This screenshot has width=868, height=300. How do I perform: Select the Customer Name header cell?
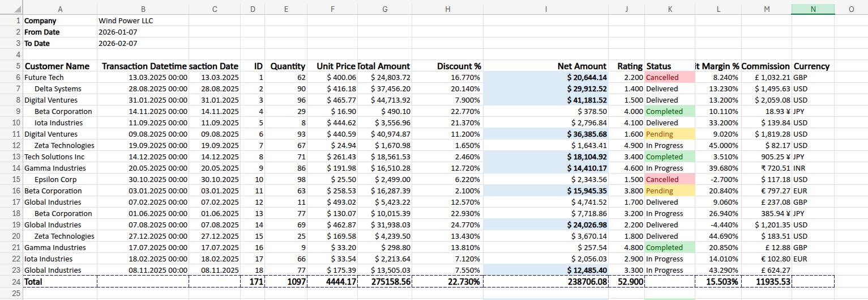pos(57,66)
